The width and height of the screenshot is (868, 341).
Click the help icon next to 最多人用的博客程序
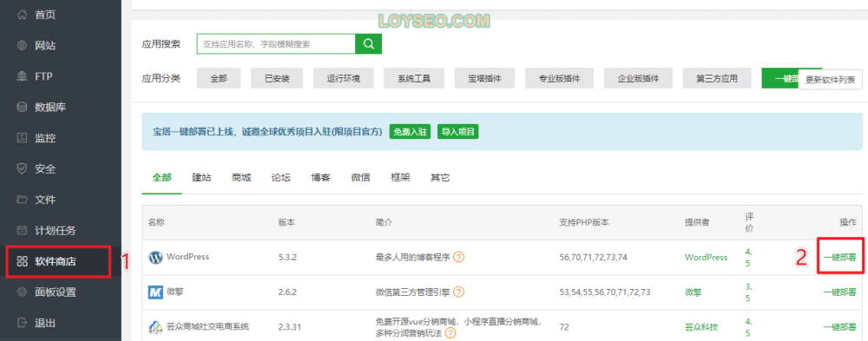tap(458, 257)
